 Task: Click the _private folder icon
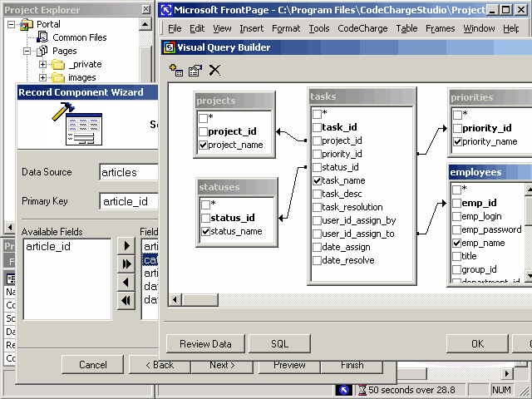click(x=58, y=64)
